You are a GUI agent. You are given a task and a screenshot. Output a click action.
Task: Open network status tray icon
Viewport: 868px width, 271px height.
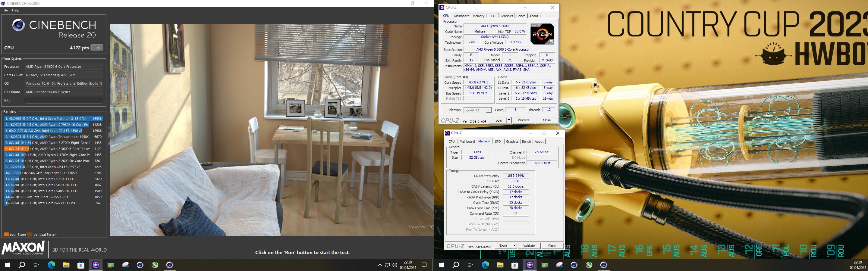click(x=387, y=265)
